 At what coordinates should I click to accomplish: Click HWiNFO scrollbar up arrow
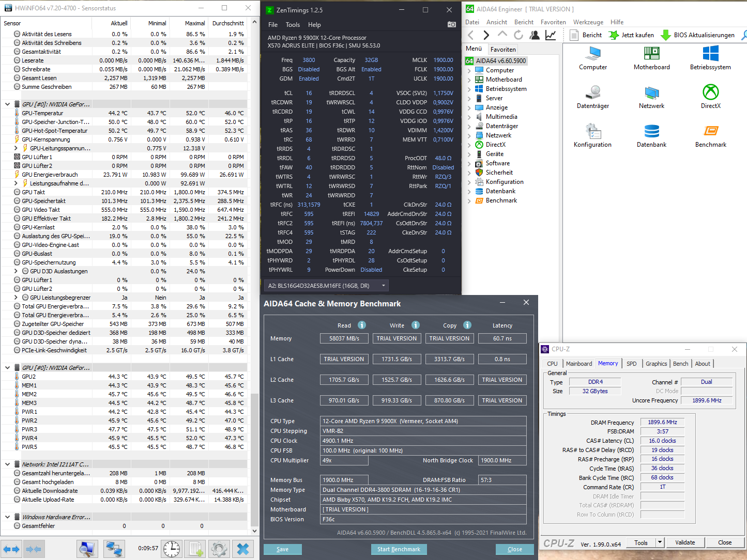[254, 23]
